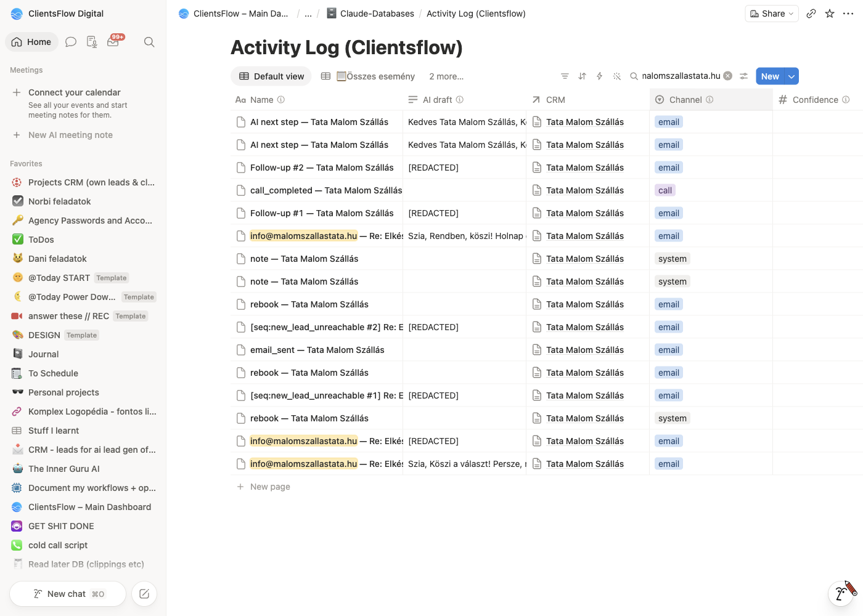
Task: Click the Activity Log (Clientsflow) breadcrumb
Action: point(476,14)
